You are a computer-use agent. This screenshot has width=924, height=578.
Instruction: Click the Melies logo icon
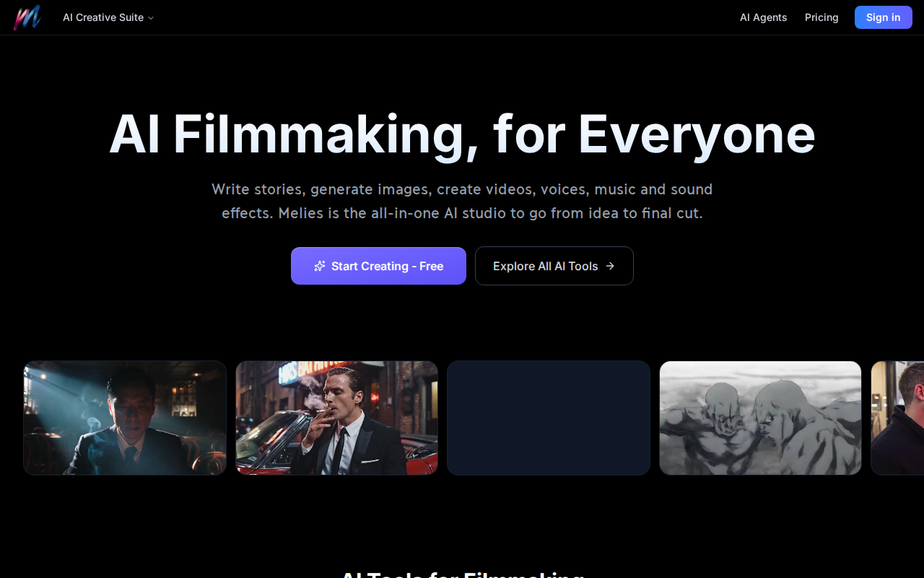click(x=27, y=17)
